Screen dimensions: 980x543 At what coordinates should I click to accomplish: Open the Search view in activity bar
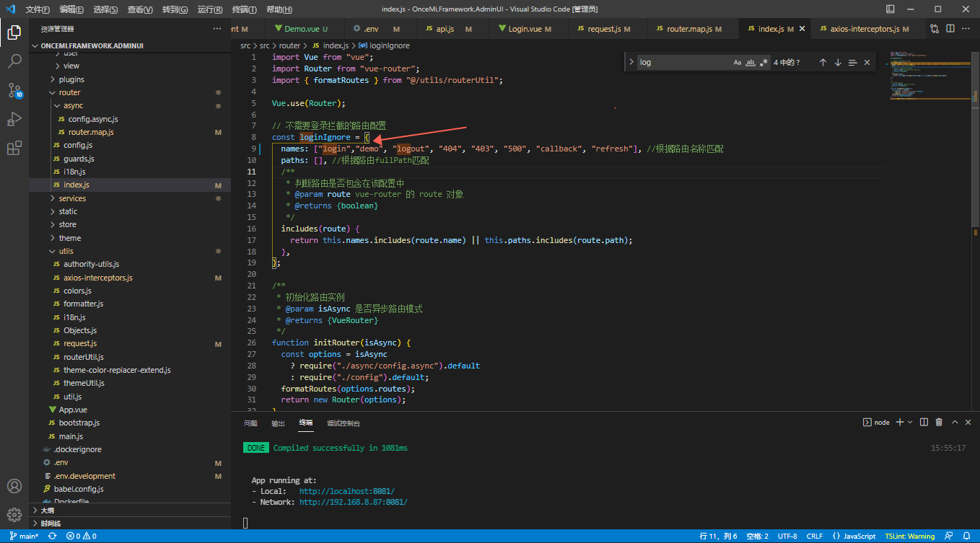[x=14, y=61]
